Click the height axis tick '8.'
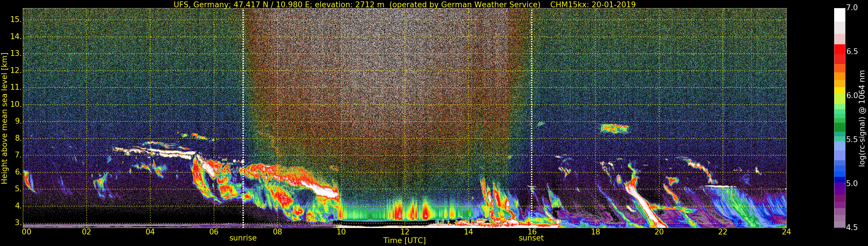Screen dimensions: 868x246 pos(18,138)
